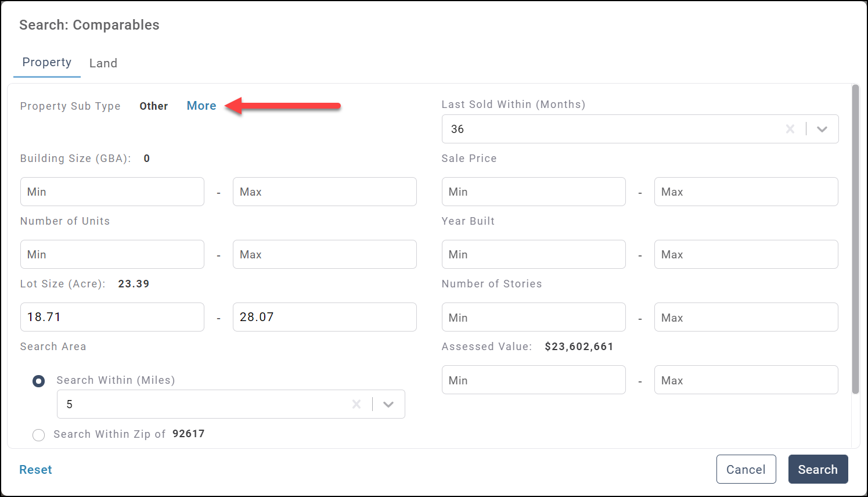Reset all search filters
This screenshot has height=497, width=868.
point(35,470)
